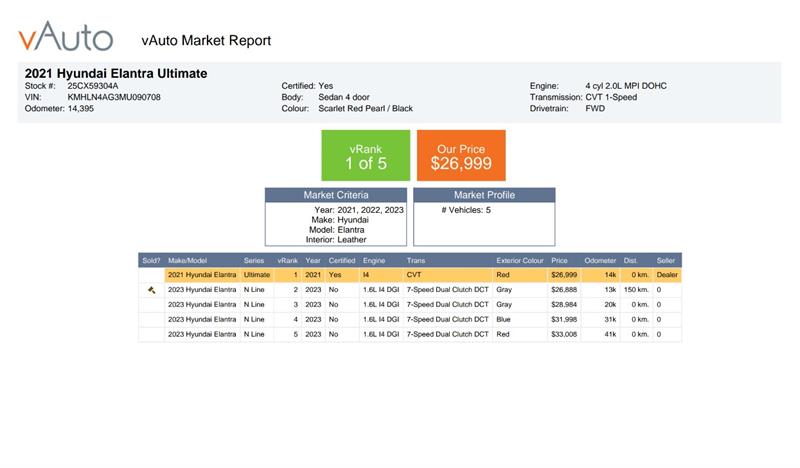Click the vRank column header
Image resolution: width=800 pixels, height=468 pixels.
[x=287, y=260]
